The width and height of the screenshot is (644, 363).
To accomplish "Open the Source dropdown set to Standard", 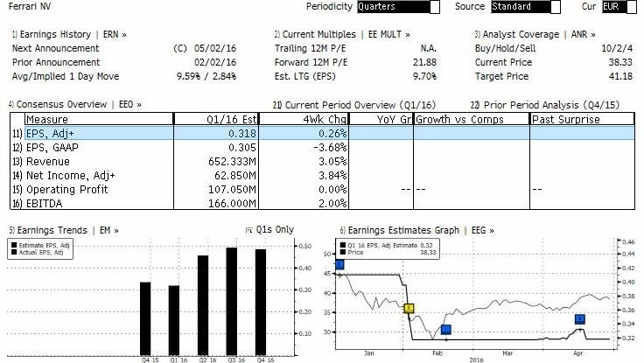I will coord(526,7).
